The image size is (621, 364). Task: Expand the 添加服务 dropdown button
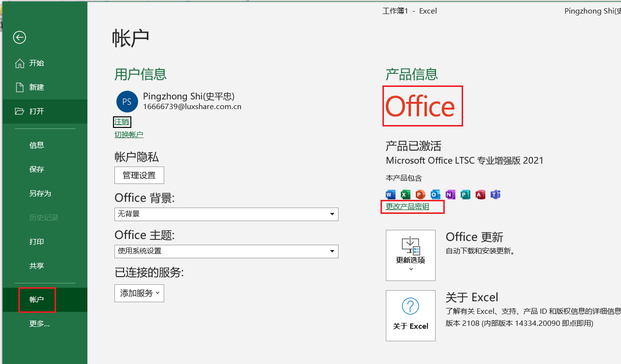[x=139, y=293]
